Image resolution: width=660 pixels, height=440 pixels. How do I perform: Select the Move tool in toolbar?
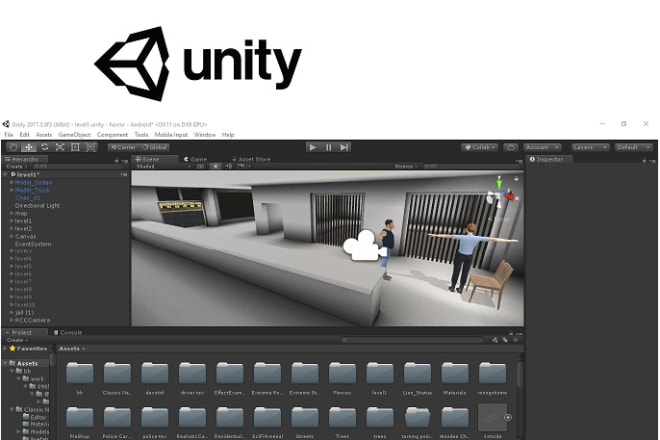[29, 147]
